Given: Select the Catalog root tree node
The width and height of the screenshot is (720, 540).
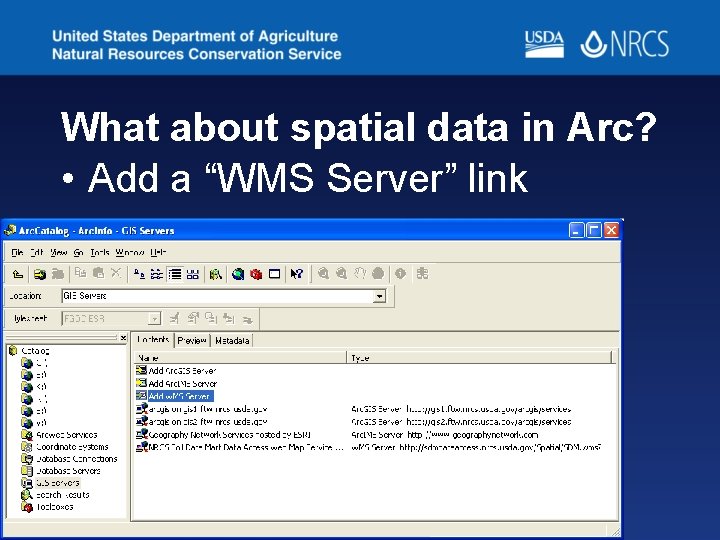Looking at the screenshot, I should (x=29, y=351).
